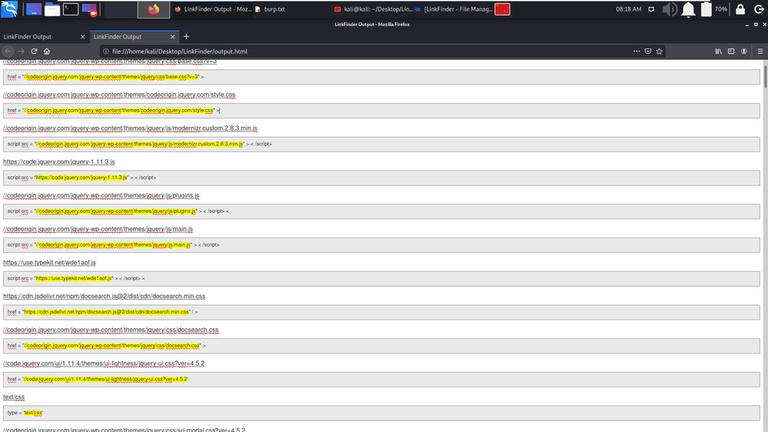Open the page actions three-dots menu
Screen dimensions: 768x432
(x=636, y=51)
